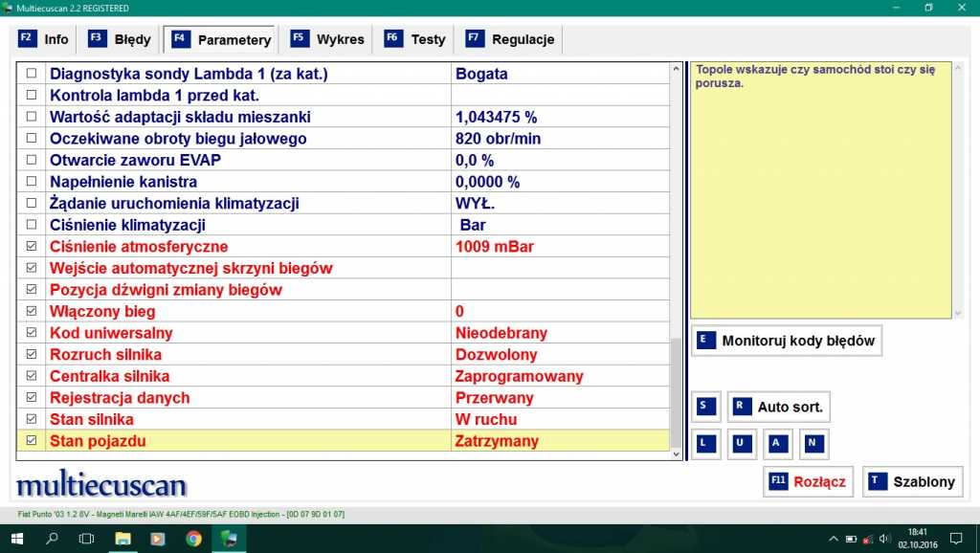Viewport: 980px width, 553px height.
Task: Open the Wykres tab
Action: (x=328, y=39)
